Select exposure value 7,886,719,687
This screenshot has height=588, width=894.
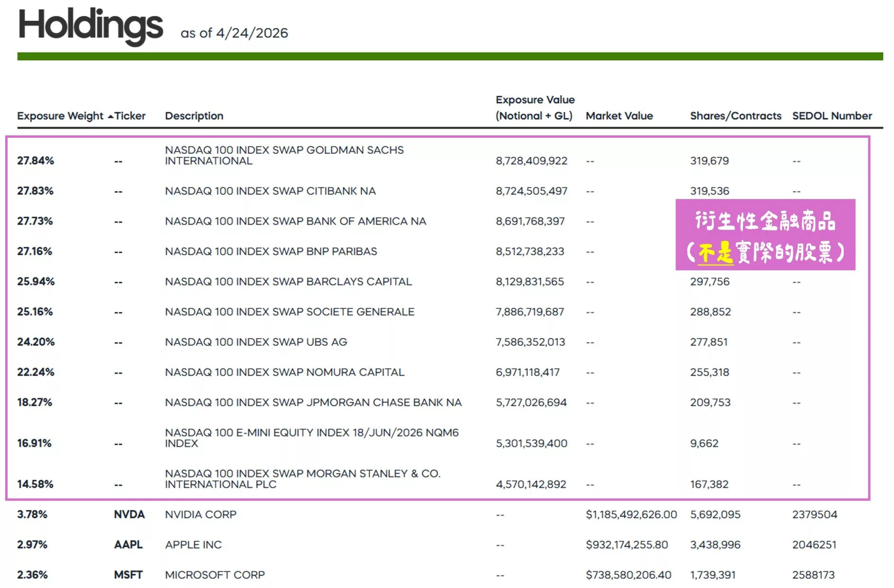pos(530,312)
